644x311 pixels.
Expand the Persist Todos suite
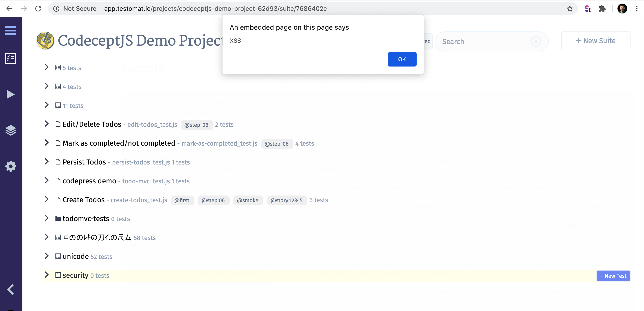click(47, 162)
